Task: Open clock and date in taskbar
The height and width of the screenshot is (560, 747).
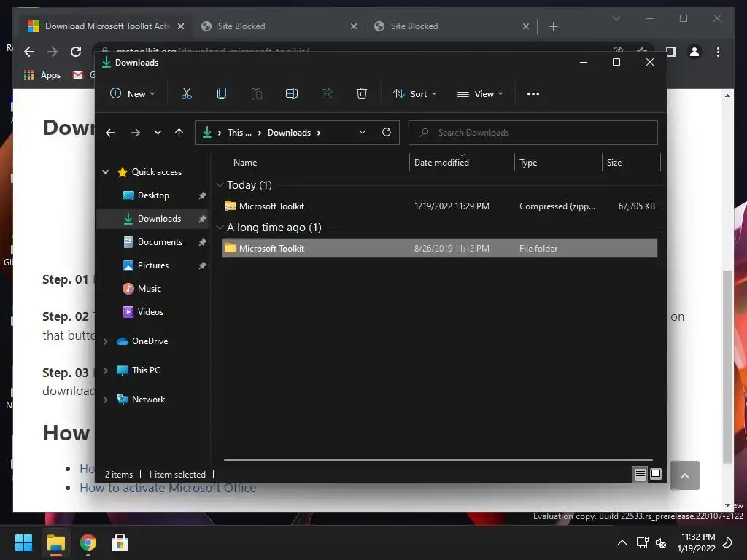Action: (x=696, y=542)
